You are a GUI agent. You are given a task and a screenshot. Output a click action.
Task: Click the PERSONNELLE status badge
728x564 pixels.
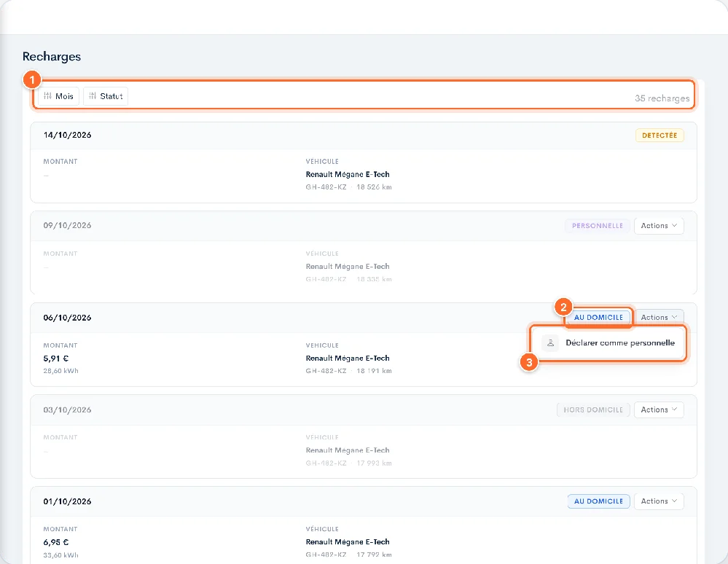pyautogui.click(x=597, y=226)
